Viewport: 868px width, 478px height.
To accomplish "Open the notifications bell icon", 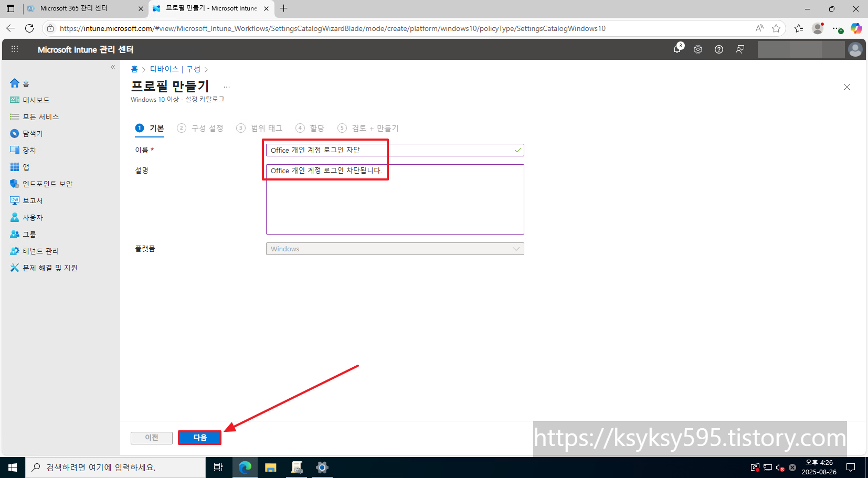I will tap(678, 49).
